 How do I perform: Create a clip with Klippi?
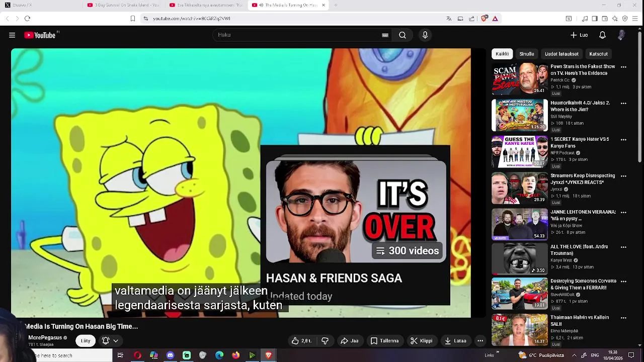421,341
